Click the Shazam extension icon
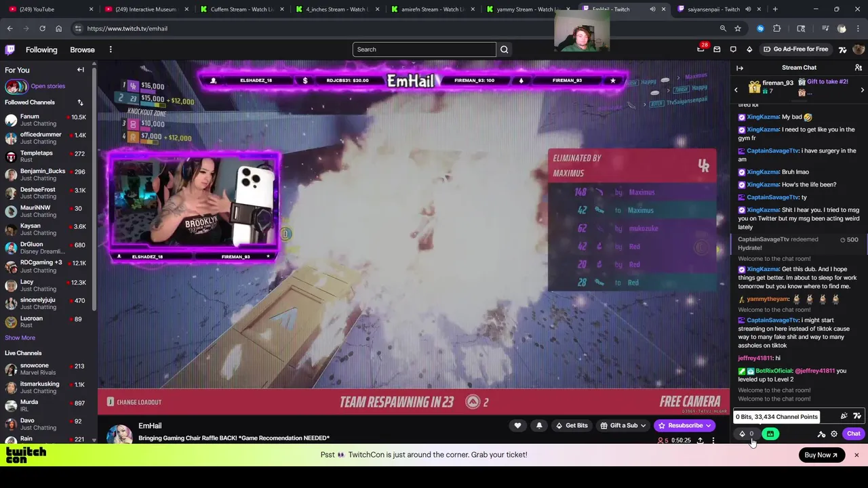This screenshot has width=868, height=488. (x=760, y=28)
